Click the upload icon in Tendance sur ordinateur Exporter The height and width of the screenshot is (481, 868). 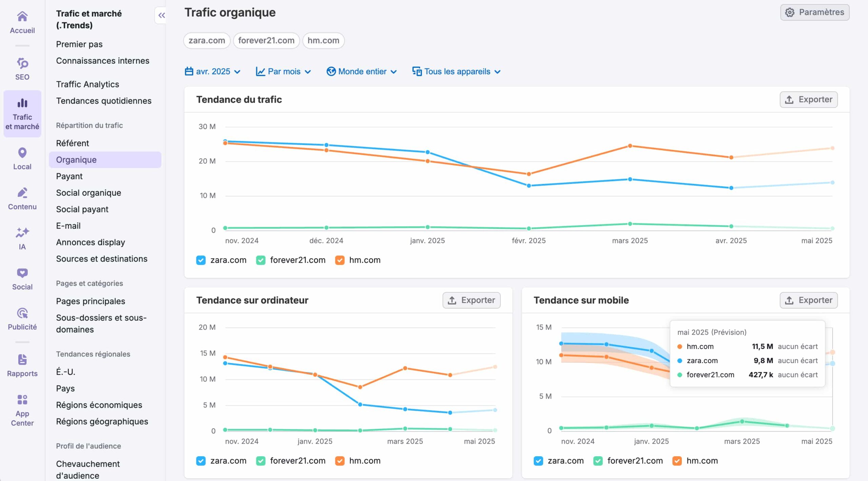[x=452, y=300]
